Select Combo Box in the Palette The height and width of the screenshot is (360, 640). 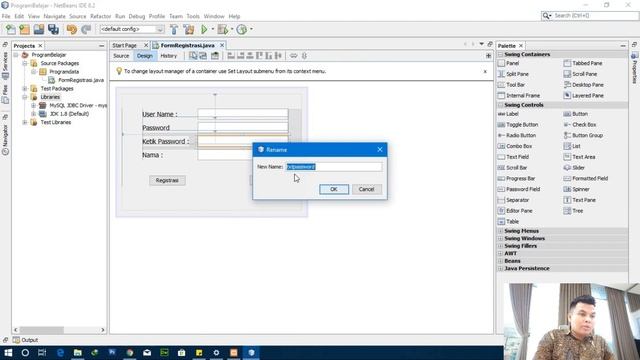[515, 146]
